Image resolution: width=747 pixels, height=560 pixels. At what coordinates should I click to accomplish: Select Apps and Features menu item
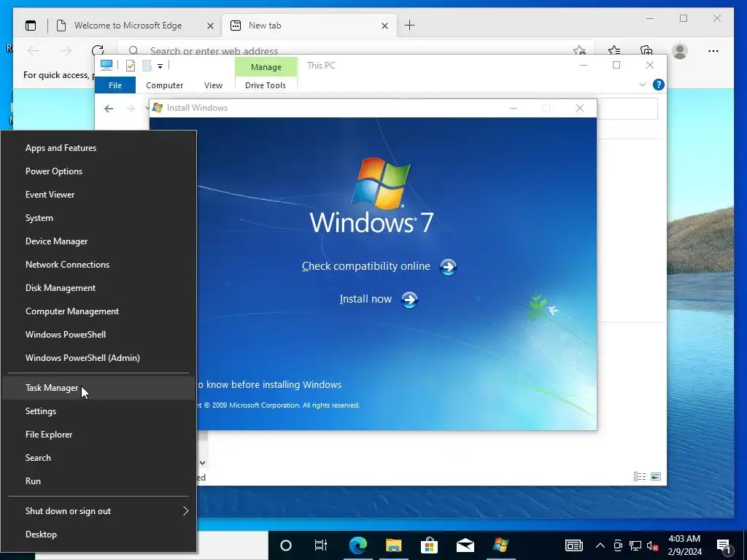(x=99, y=148)
